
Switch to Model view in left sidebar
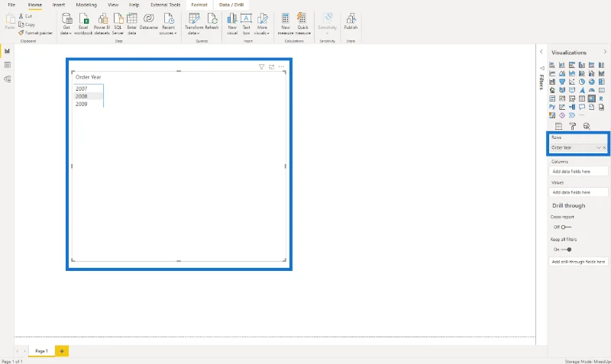click(7, 79)
